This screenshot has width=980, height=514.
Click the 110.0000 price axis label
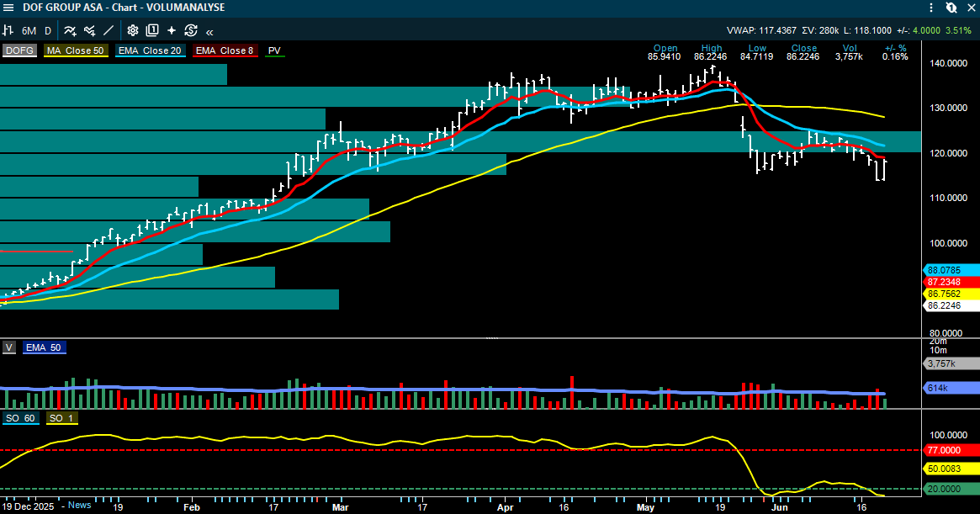tap(948, 198)
